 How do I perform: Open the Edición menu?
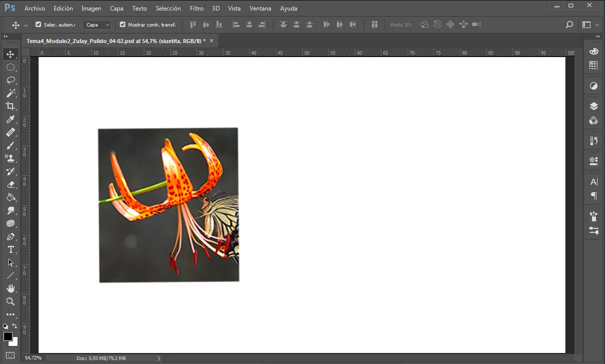(x=63, y=9)
